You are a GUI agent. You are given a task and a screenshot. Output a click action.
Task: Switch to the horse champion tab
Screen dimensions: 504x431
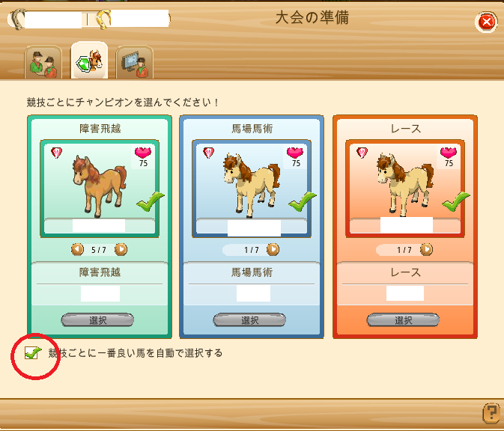click(89, 61)
